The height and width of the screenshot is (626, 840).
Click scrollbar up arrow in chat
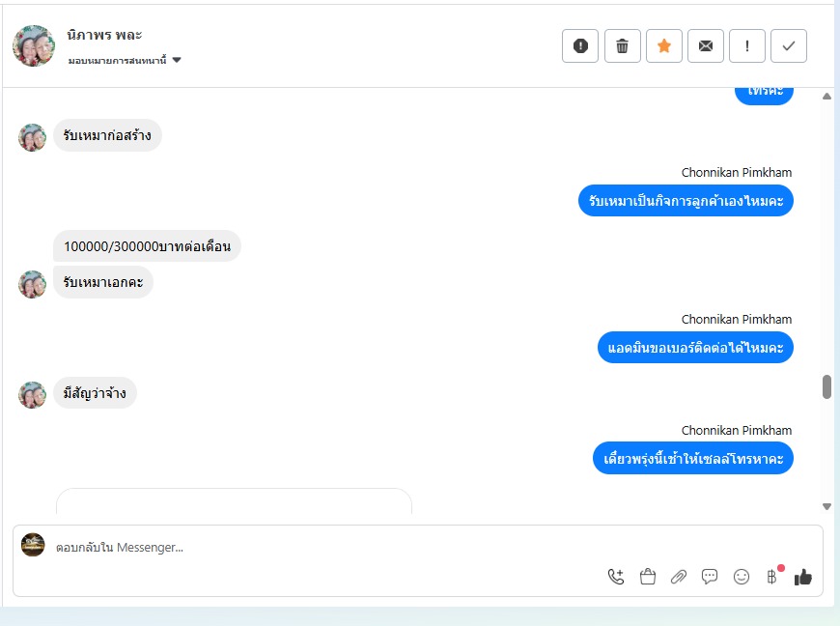pos(826,97)
